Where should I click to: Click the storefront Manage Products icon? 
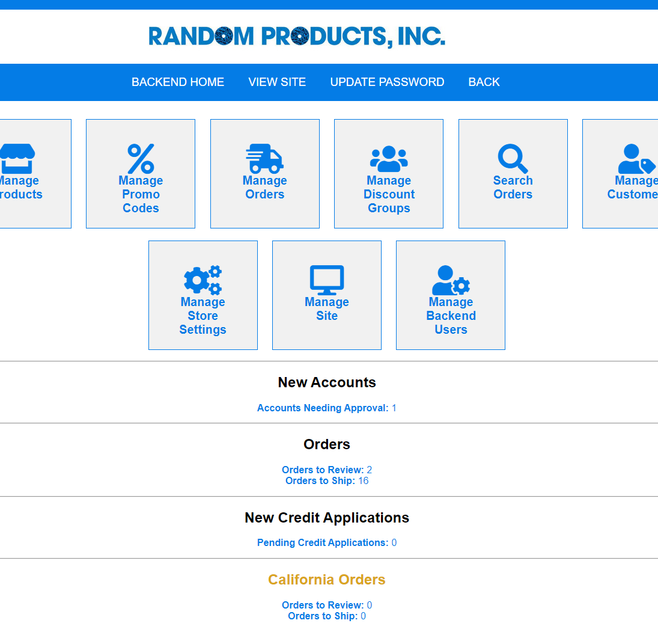18,159
